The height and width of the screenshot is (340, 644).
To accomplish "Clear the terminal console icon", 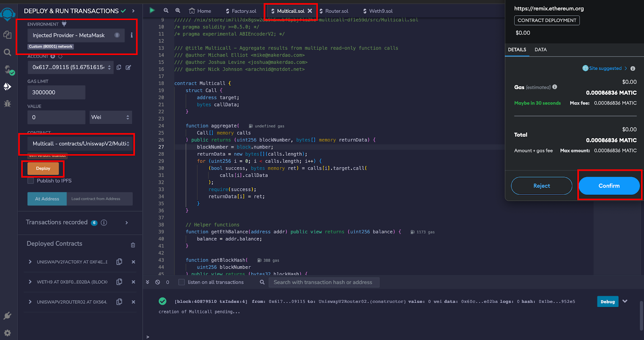I will (x=158, y=282).
